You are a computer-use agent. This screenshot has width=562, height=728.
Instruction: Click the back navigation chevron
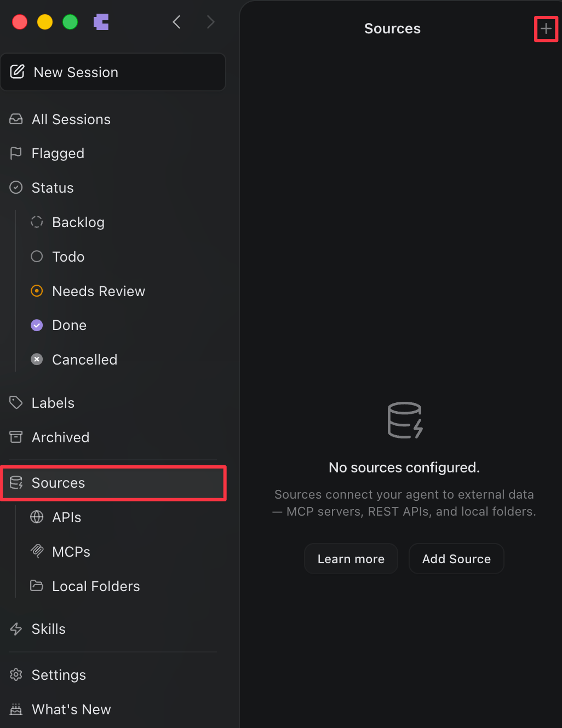(176, 22)
